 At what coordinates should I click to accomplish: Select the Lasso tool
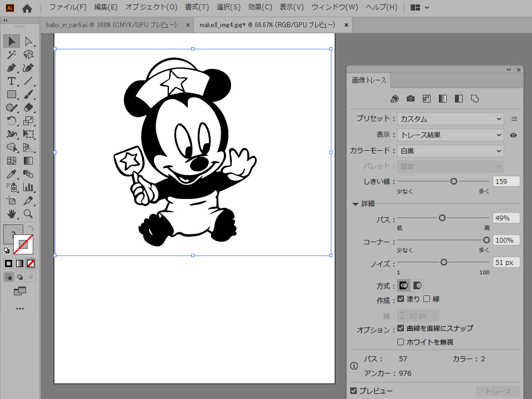[x=28, y=54]
